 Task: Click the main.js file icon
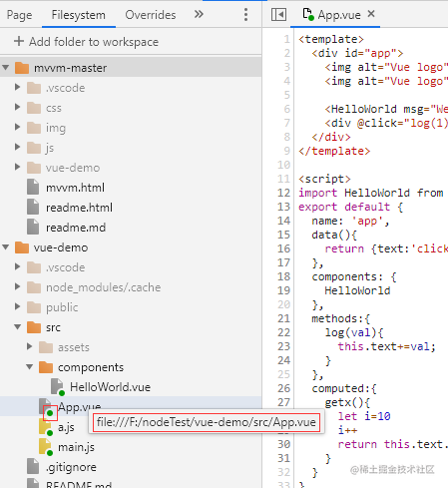(x=45, y=447)
